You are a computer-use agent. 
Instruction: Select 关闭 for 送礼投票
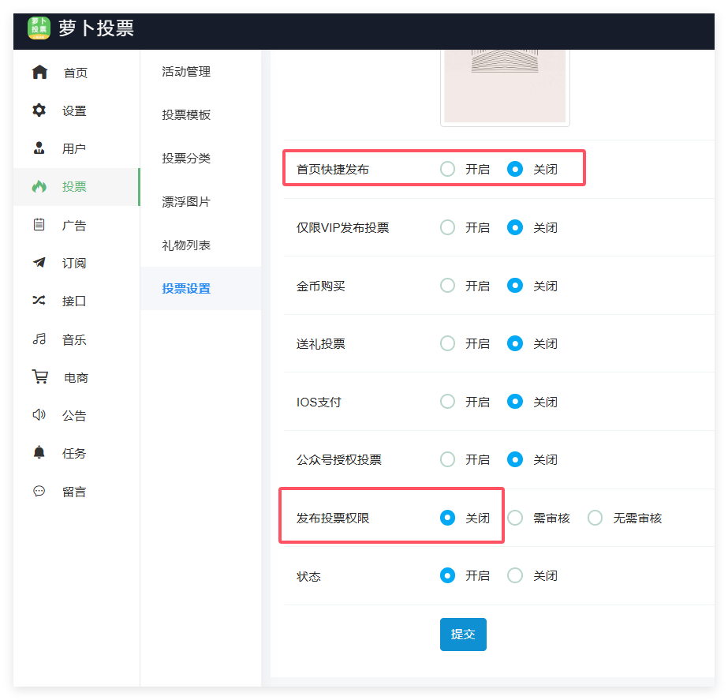pos(515,343)
